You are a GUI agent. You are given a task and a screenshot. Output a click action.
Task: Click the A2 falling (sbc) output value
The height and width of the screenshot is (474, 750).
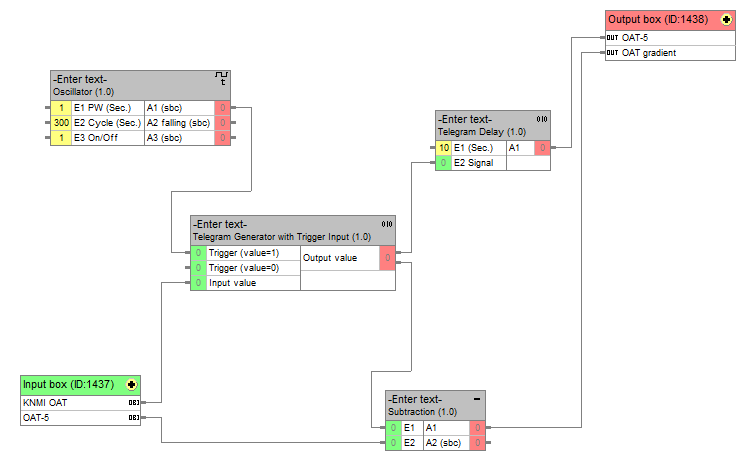222,123
